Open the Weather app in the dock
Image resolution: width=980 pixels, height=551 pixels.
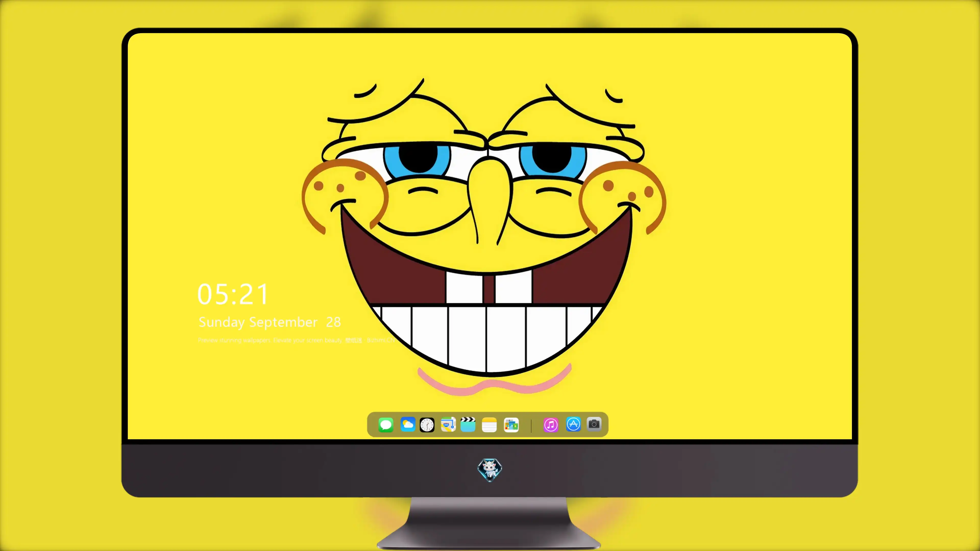(x=408, y=424)
